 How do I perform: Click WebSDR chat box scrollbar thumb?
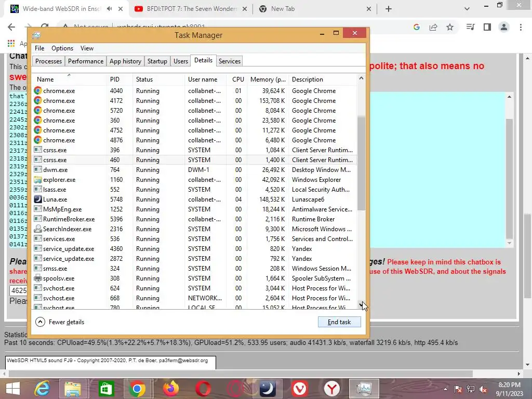(509, 178)
